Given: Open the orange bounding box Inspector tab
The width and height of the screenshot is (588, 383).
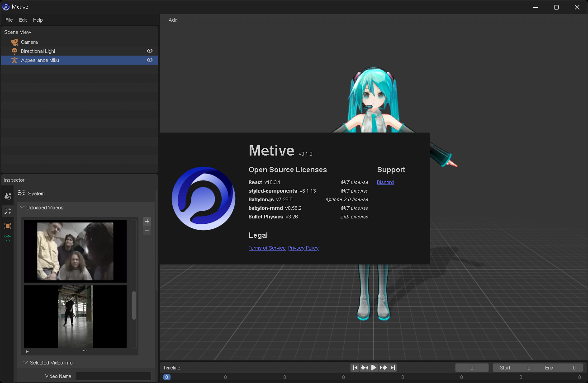Looking at the screenshot, I should point(8,226).
